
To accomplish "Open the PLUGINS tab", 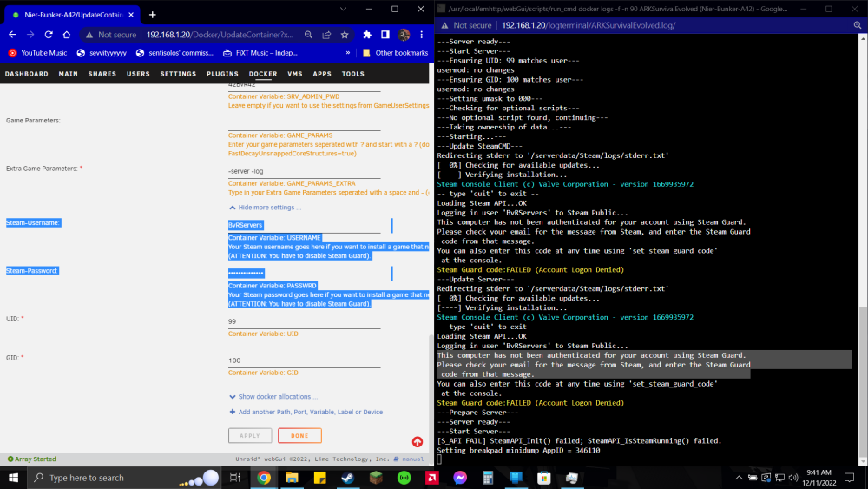I will [x=222, y=74].
